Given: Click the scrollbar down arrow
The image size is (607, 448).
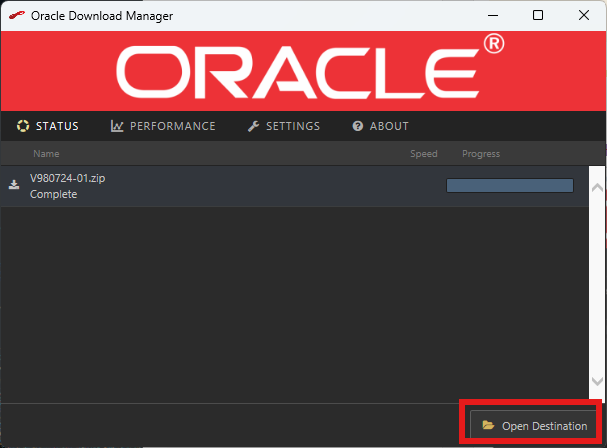Looking at the screenshot, I should (597, 381).
